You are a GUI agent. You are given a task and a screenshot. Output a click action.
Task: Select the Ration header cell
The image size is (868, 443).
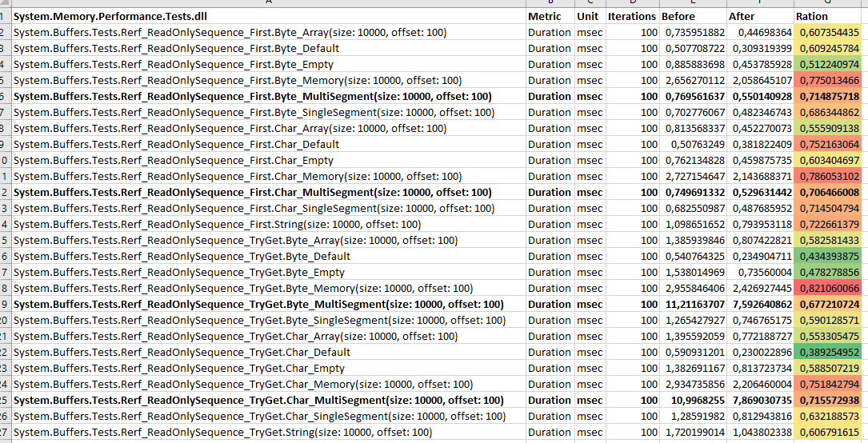point(828,16)
